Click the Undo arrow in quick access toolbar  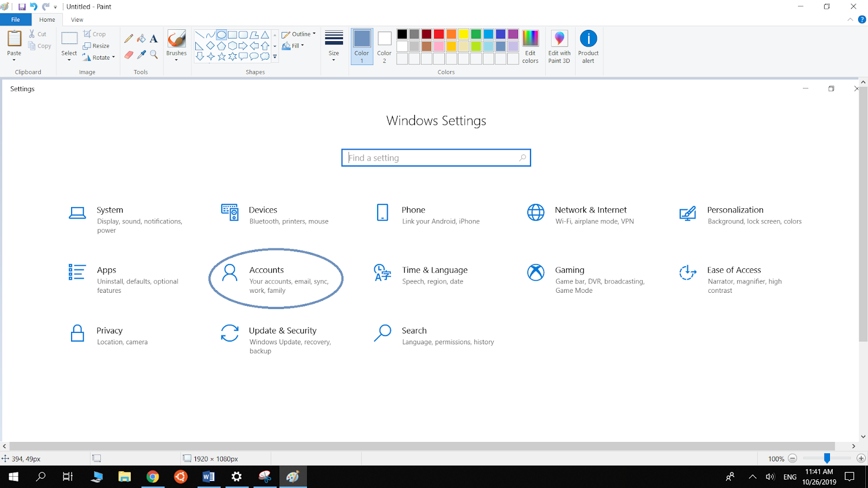click(x=34, y=7)
